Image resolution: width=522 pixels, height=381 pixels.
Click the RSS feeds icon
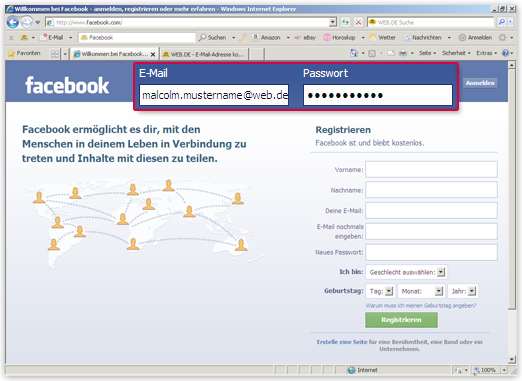coord(372,53)
